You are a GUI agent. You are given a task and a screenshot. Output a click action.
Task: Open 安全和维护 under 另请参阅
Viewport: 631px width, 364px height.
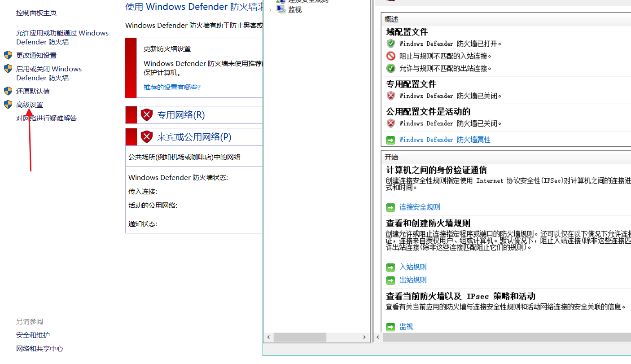(33, 335)
